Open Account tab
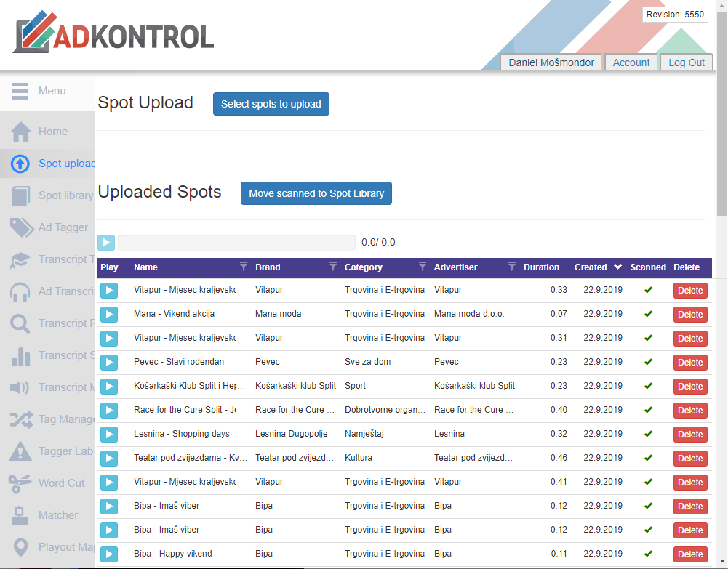The width and height of the screenshot is (728, 569). [631, 62]
